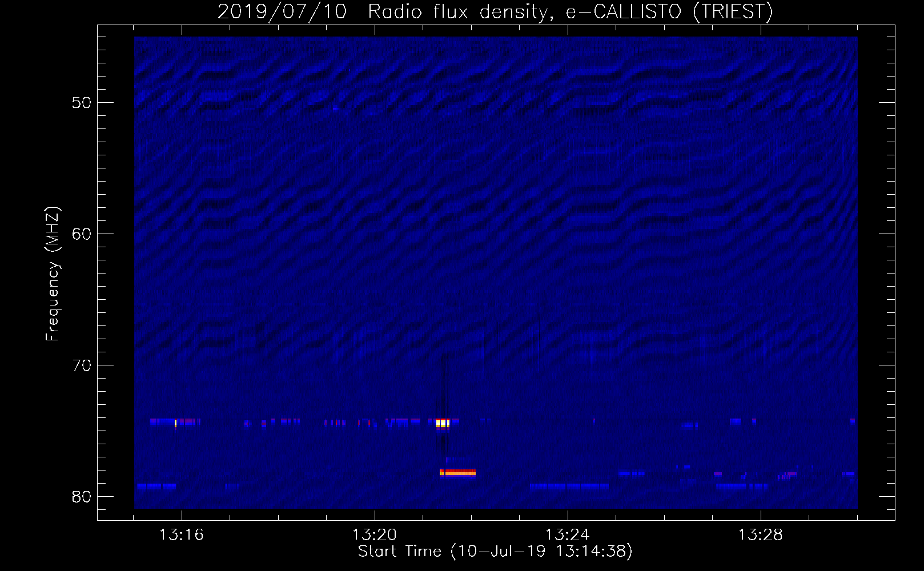Screen dimensions: 924x571
Task: Select the 13:24 time tick label
Action: click(x=568, y=536)
